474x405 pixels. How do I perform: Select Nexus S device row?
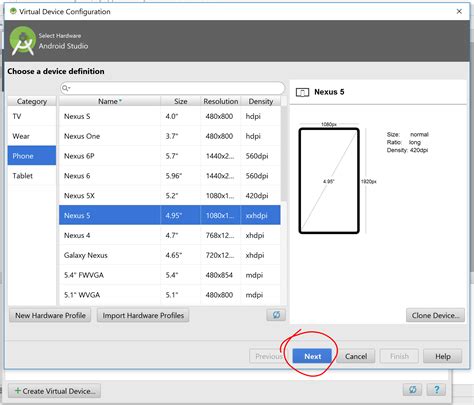click(170, 116)
